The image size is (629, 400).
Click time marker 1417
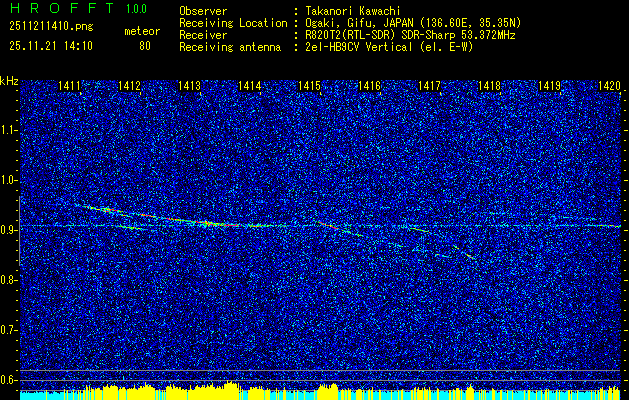429,85
